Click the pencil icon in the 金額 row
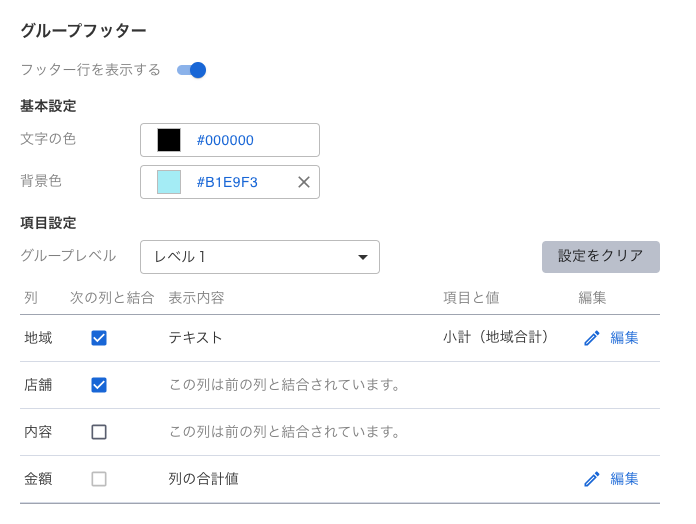 pos(592,479)
